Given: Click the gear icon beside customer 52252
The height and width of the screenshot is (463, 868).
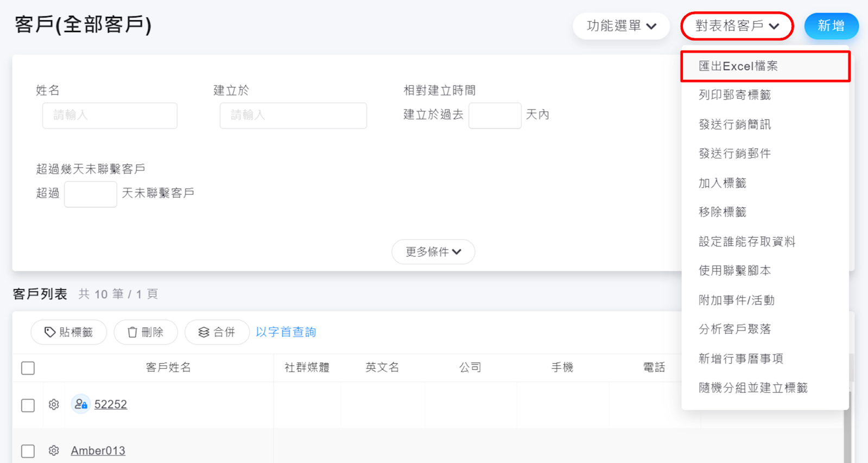Looking at the screenshot, I should pyautogui.click(x=53, y=404).
